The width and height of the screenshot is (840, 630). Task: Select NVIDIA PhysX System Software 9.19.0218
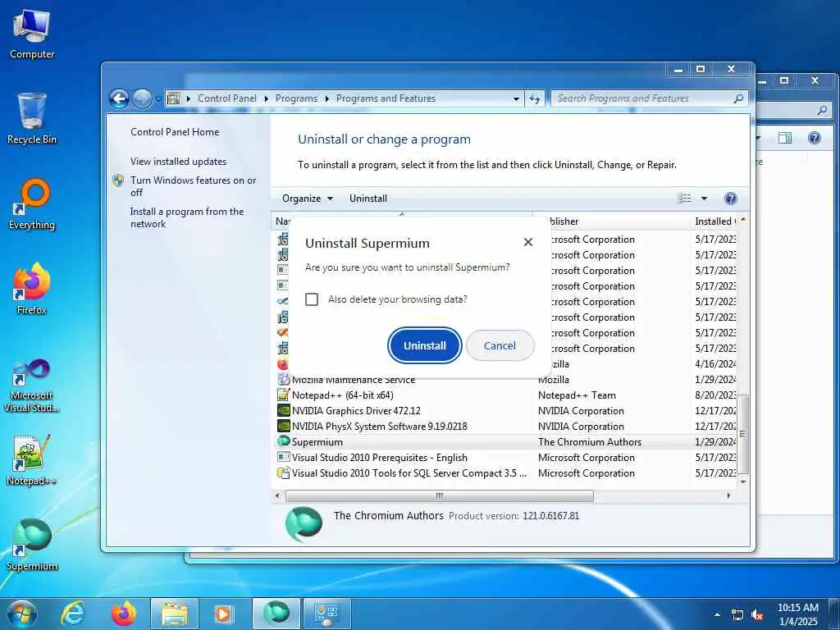506,427
